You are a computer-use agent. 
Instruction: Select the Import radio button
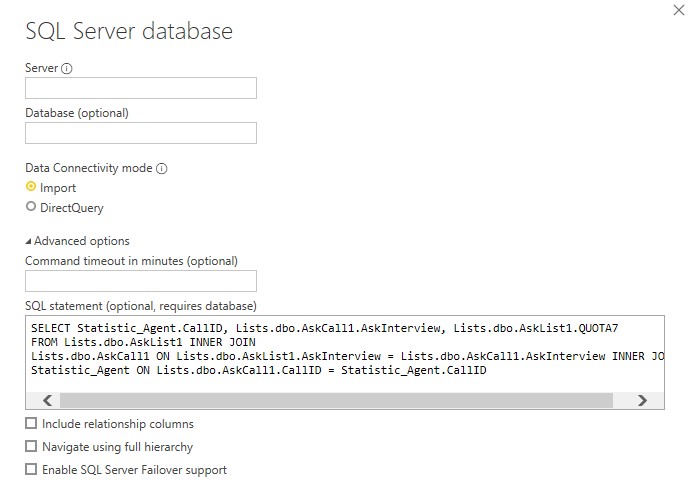(31, 186)
